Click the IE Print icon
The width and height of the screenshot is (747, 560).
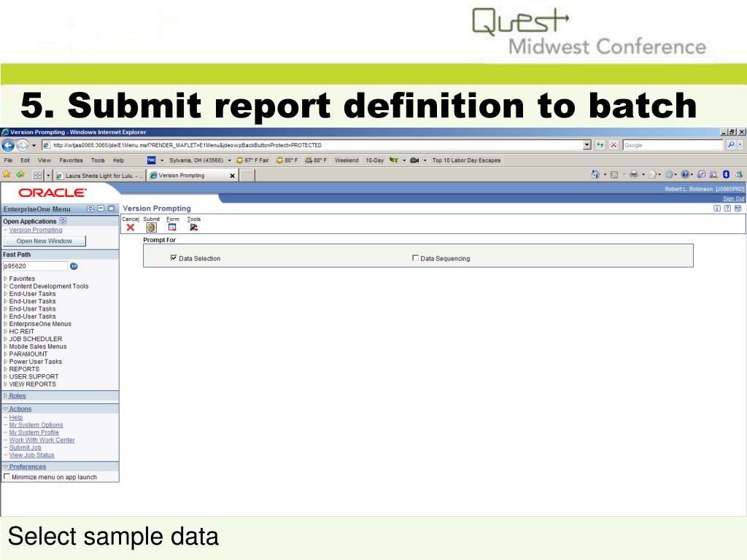click(x=634, y=175)
